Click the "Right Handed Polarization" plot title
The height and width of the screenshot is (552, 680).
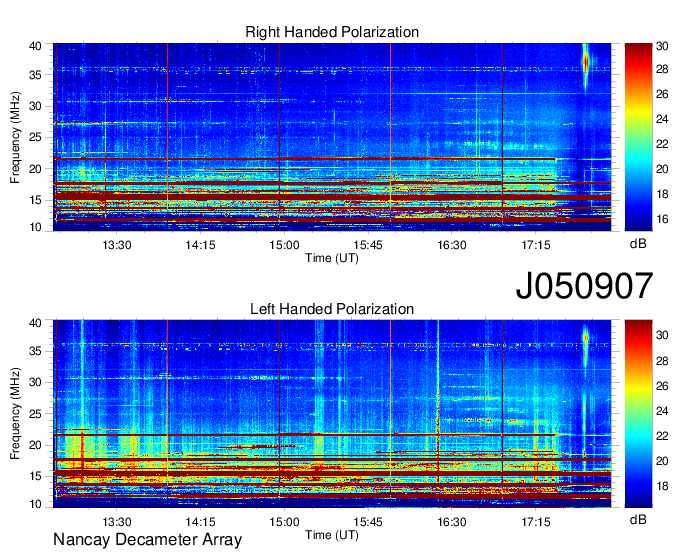(x=332, y=32)
